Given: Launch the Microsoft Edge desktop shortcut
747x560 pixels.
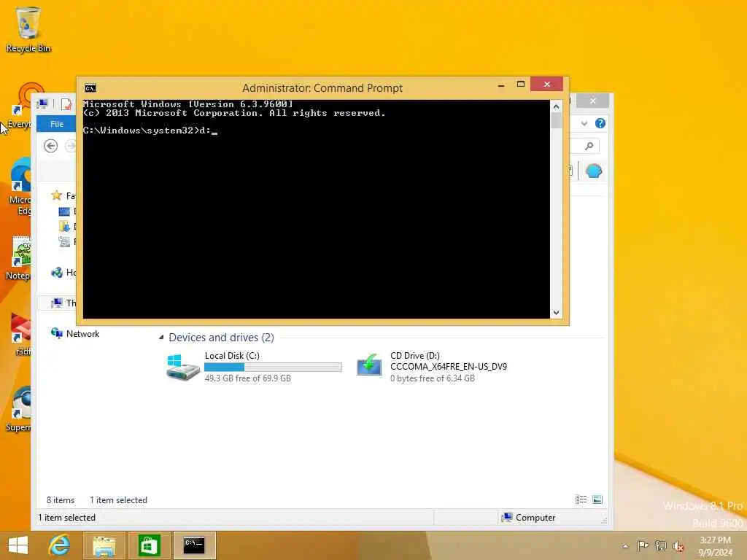Looking at the screenshot, I should (20, 187).
